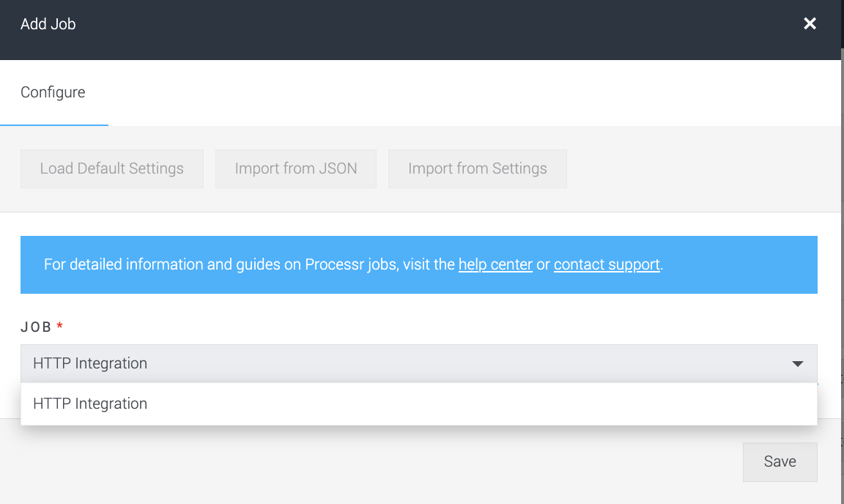
Task: Save the new job
Action: 780,462
